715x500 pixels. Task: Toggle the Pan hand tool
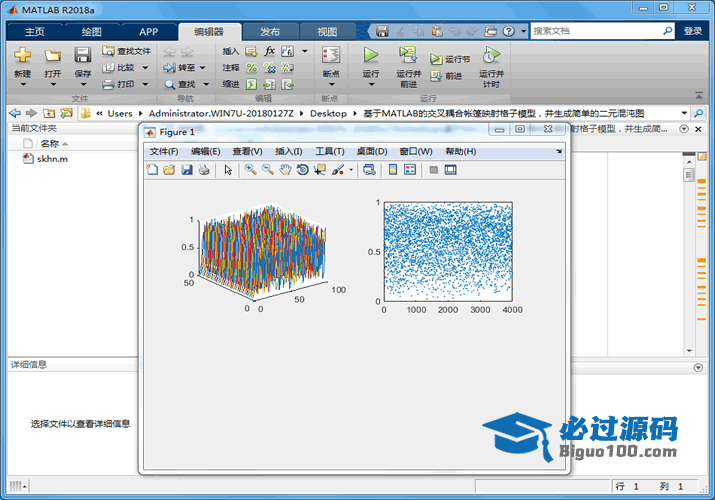[x=285, y=170]
